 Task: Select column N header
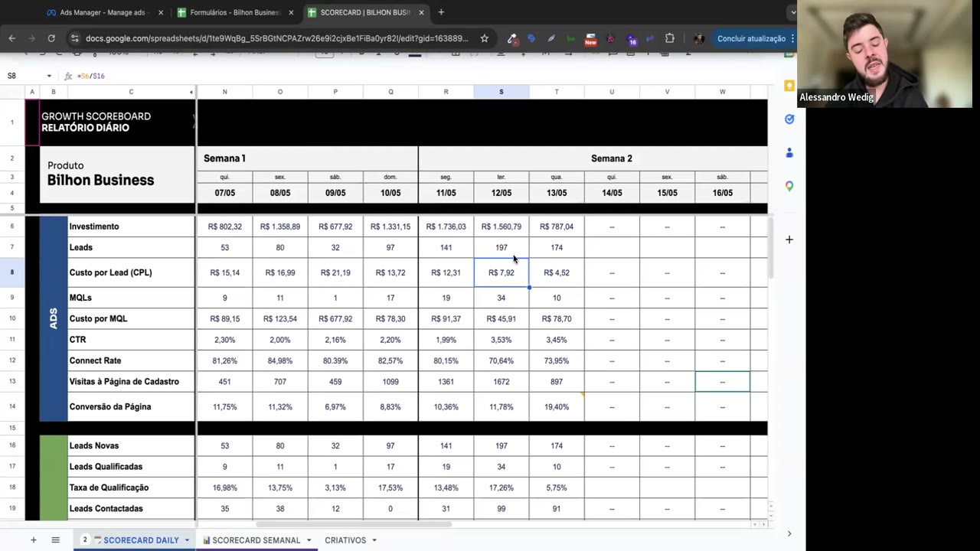coord(225,92)
